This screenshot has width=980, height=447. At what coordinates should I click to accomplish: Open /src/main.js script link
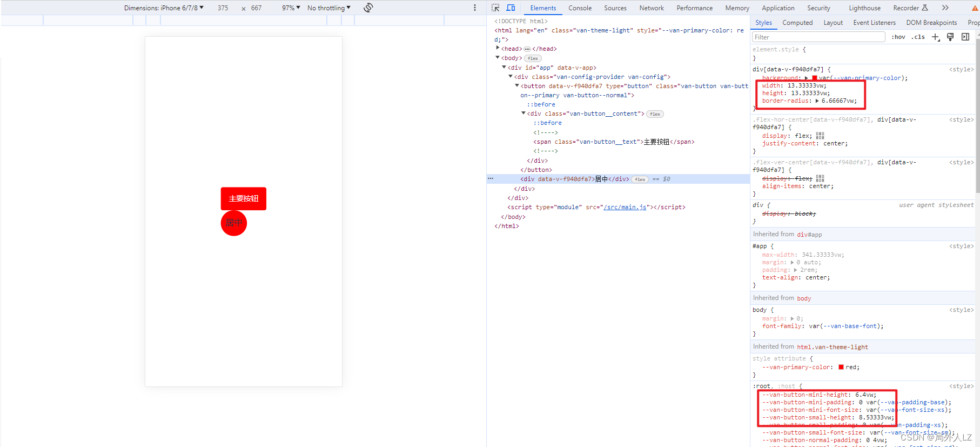[x=625, y=207]
